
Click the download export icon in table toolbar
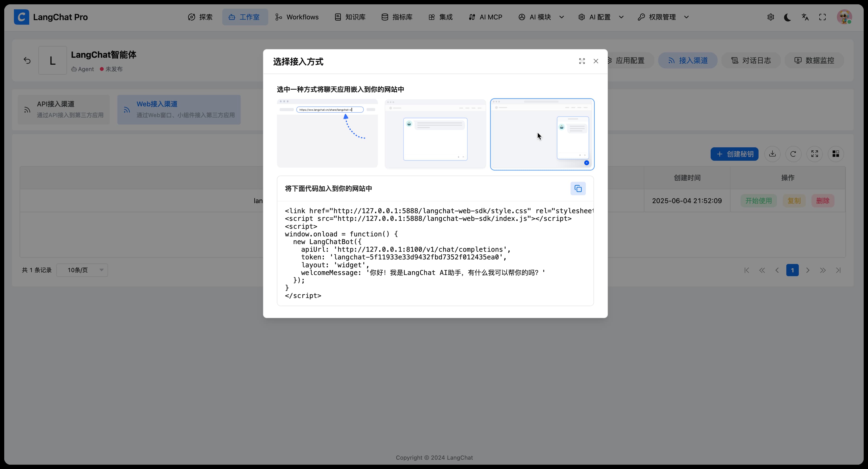(772, 154)
